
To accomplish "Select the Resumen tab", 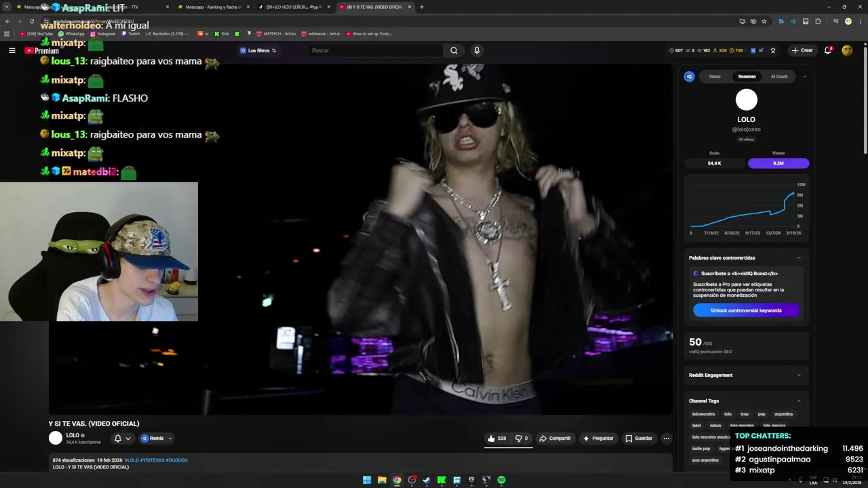I will tap(747, 77).
